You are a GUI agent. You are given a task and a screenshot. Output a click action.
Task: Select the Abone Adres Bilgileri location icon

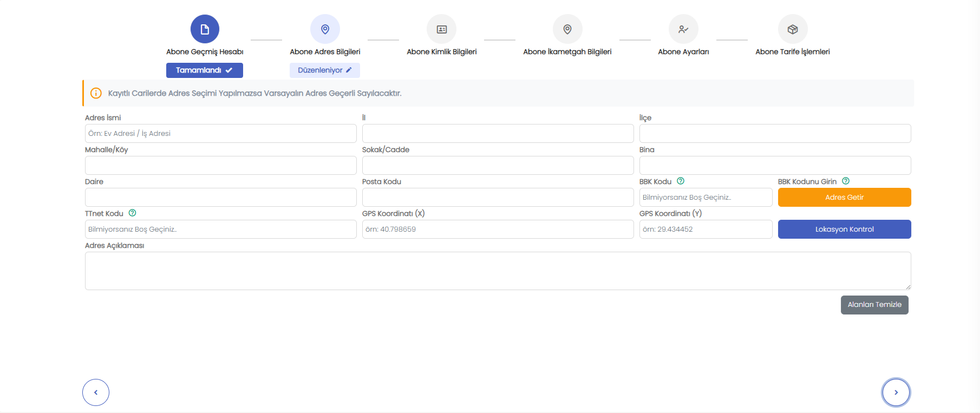pyautogui.click(x=325, y=29)
